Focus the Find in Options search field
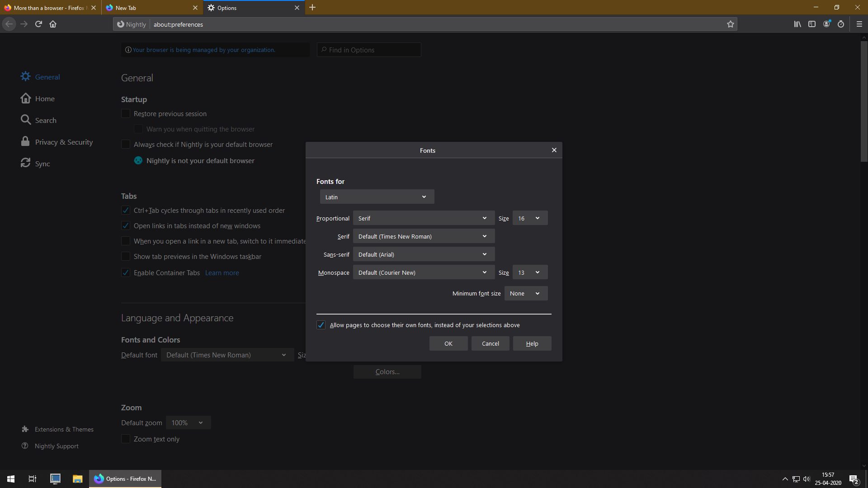 tap(369, 50)
